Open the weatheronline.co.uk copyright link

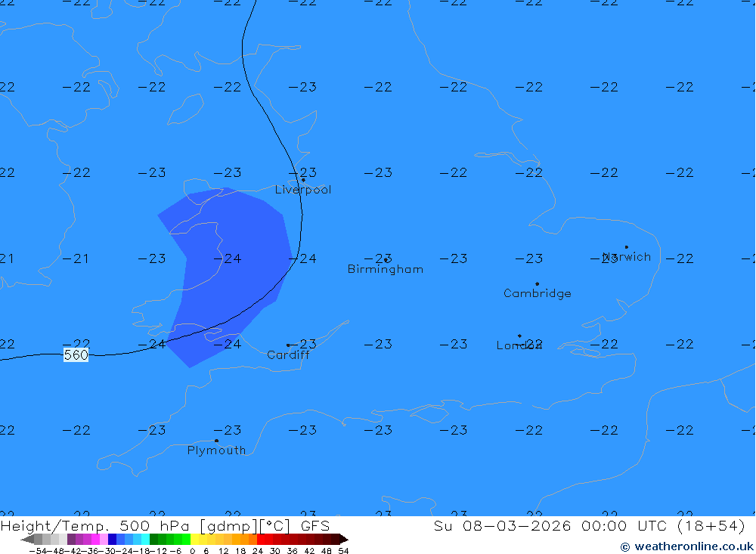686,546
